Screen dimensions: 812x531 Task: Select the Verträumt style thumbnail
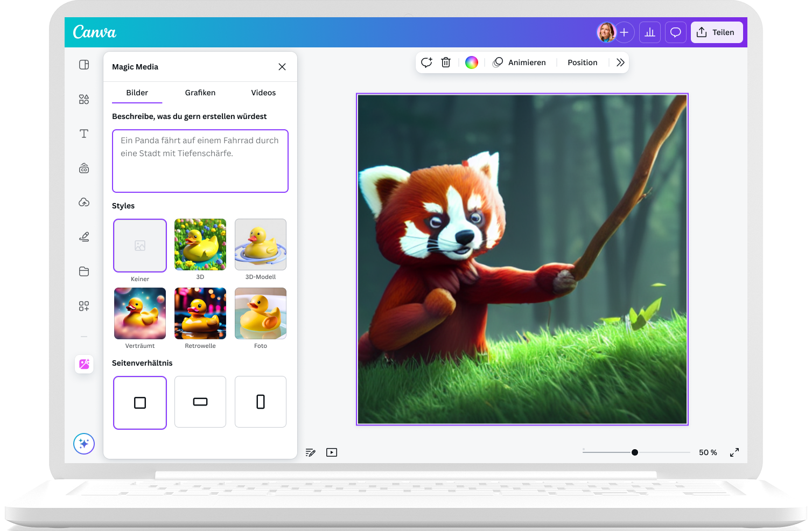[140, 313]
